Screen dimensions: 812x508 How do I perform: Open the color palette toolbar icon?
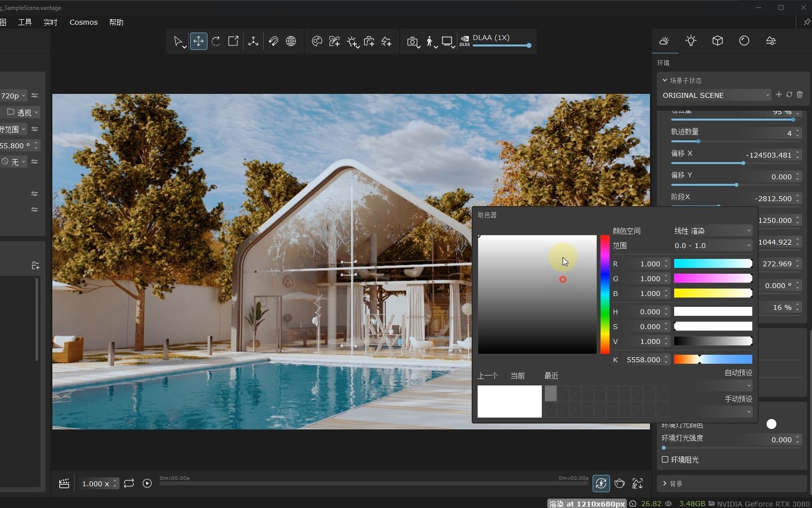pos(317,42)
